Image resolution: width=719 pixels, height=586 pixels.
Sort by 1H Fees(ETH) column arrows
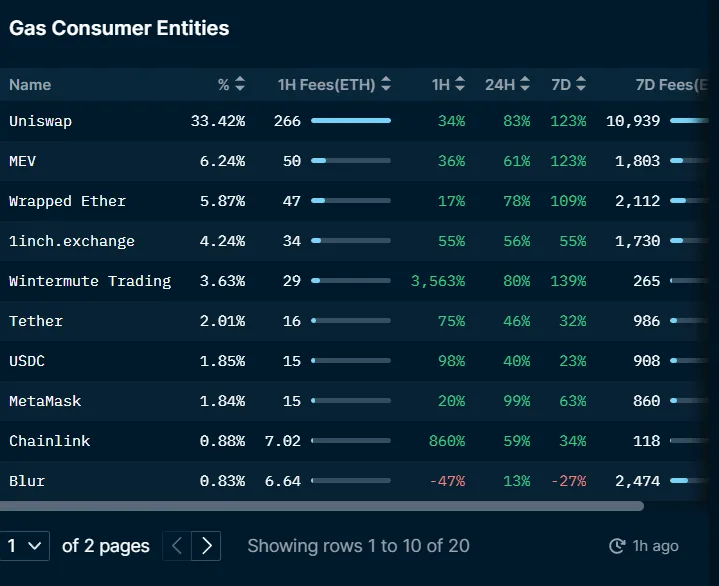[386, 84]
